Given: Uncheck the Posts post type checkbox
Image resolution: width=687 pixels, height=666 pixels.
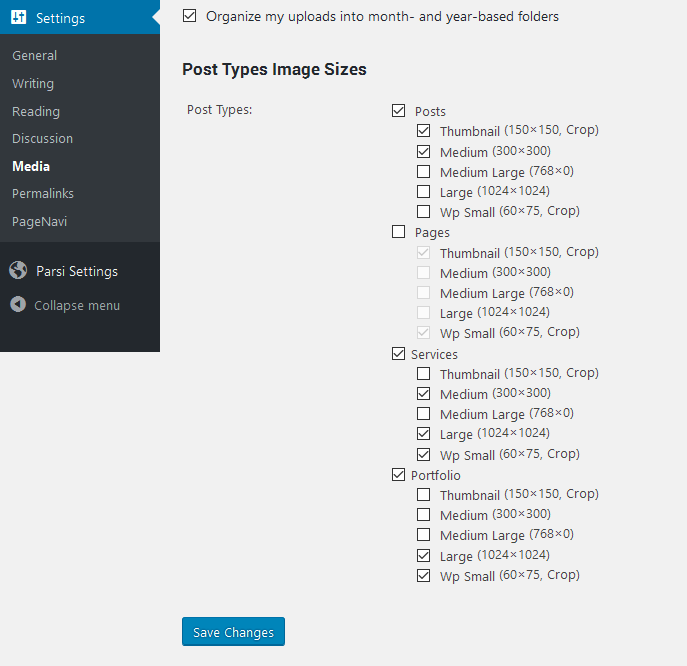Looking at the screenshot, I should [398, 110].
